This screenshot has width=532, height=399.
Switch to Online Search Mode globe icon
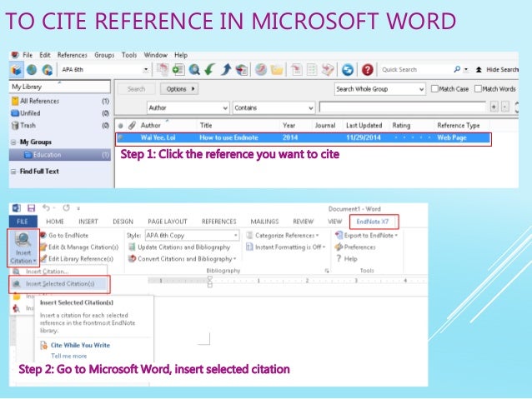point(32,70)
